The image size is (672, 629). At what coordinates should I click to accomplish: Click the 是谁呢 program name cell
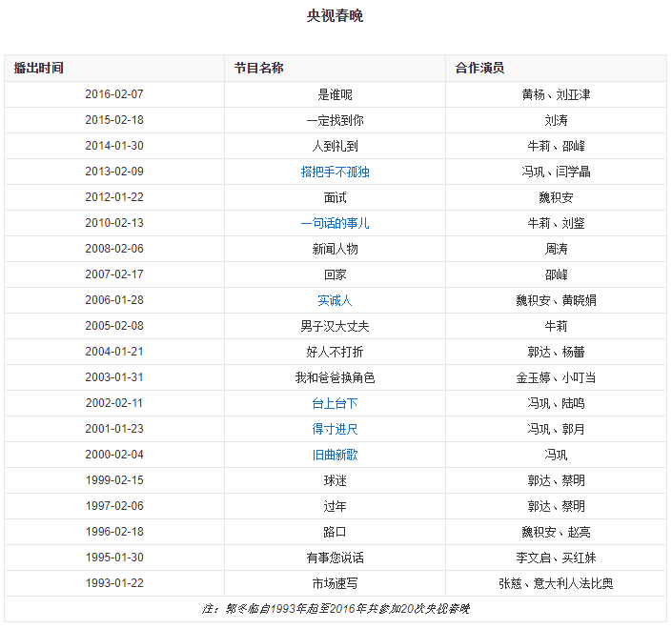[x=335, y=94]
